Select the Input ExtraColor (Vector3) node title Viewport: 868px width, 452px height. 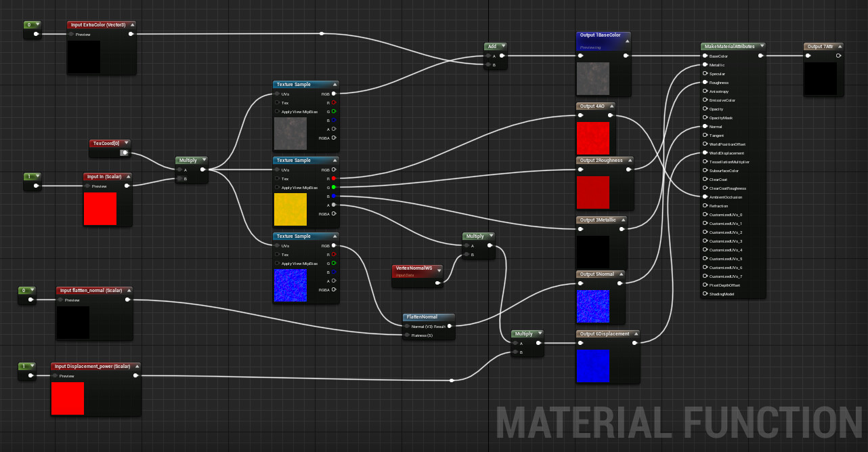pos(98,24)
